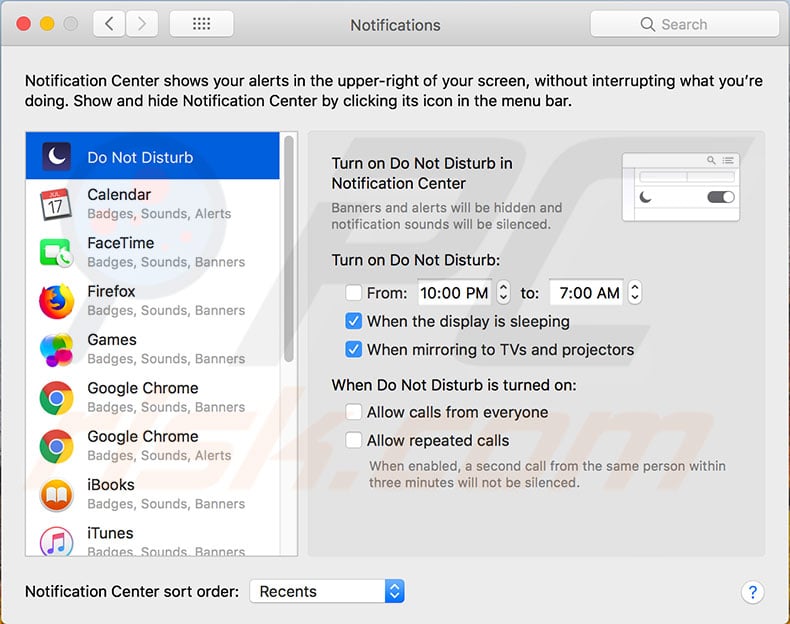Close the window with the red button
Screen dimensions: 790x624
(23, 24)
